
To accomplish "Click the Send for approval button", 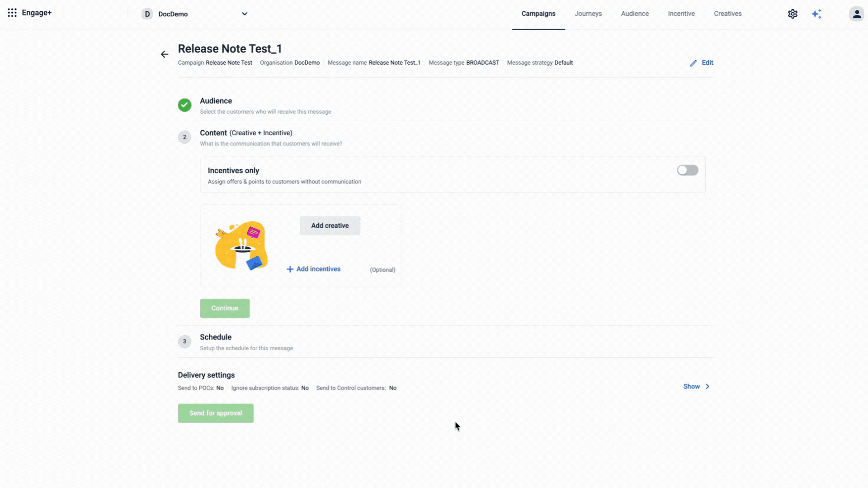I will coord(216,413).
